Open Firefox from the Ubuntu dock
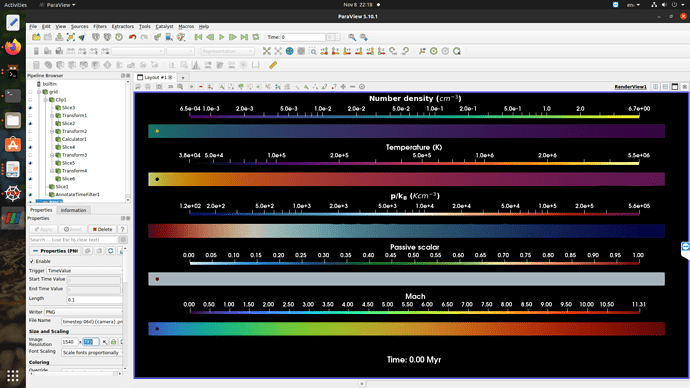Image resolution: width=690 pixels, height=388 pixels. click(x=13, y=47)
